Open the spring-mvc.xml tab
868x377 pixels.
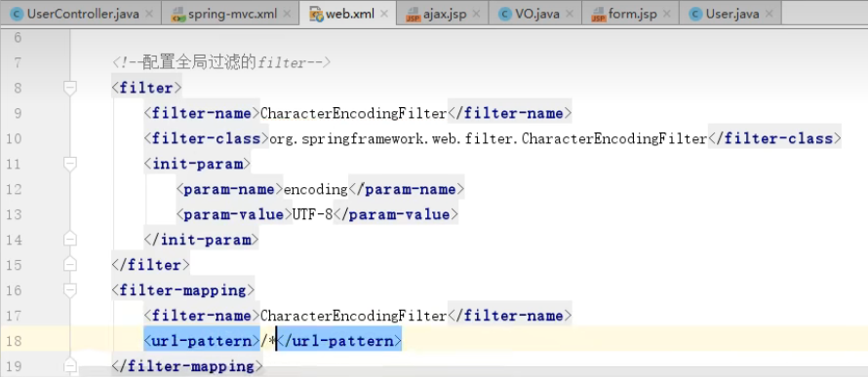tap(230, 14)
